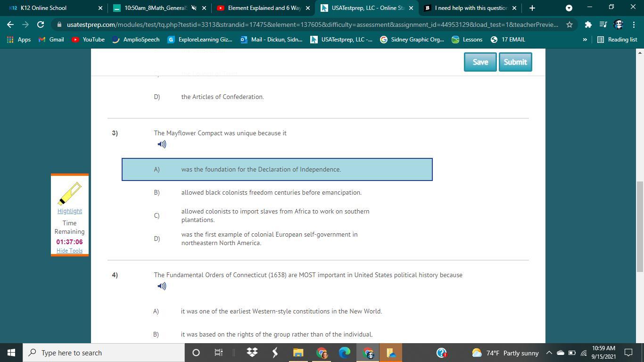Close the K12 Online School tab
The width and height of the screenshot is (644, 362).
point(100,8)
